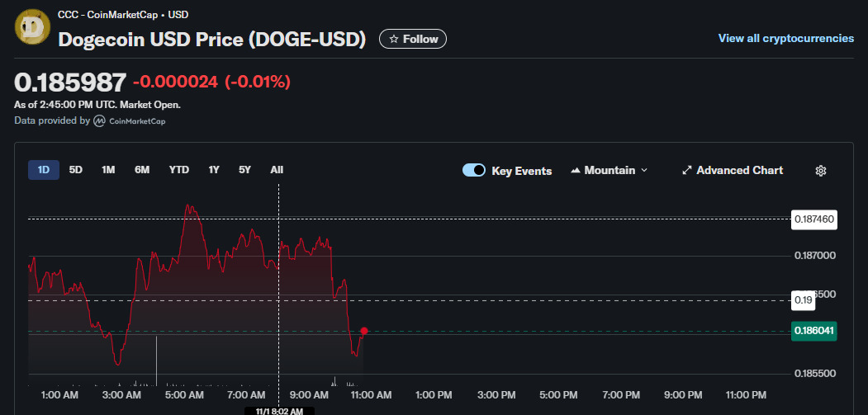
Task: Open chart settings gear icon
Action: 820,171
